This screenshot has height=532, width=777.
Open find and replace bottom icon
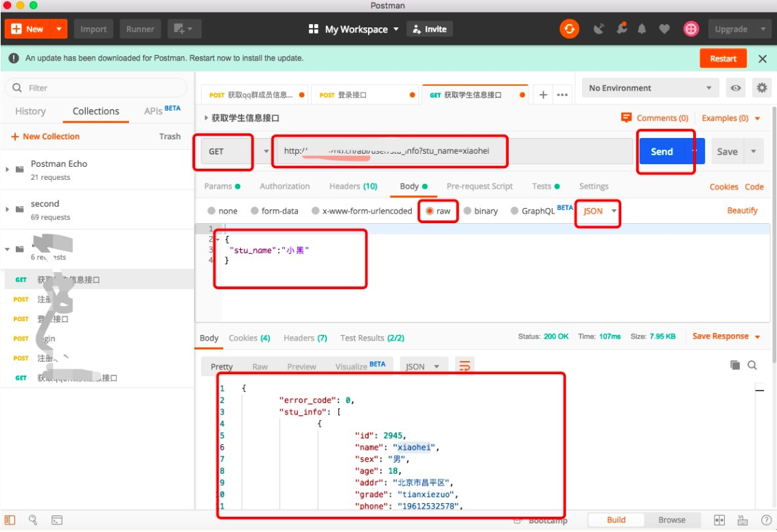tap(33, 520)
